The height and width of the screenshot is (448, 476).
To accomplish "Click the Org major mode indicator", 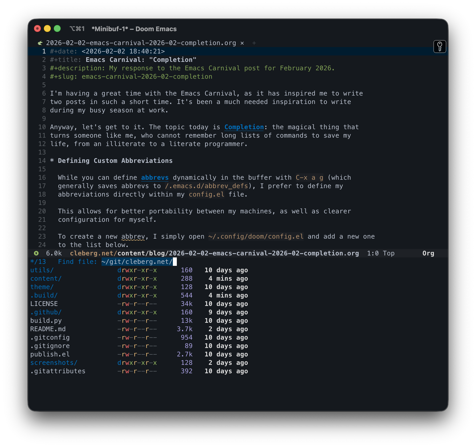I will [x=428, y=253].
